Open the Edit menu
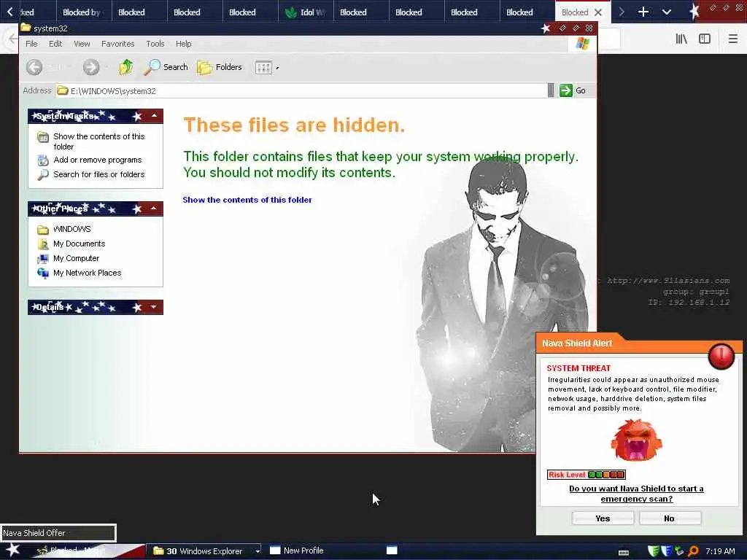The image size is (747, 560). (x=55, y=44)
